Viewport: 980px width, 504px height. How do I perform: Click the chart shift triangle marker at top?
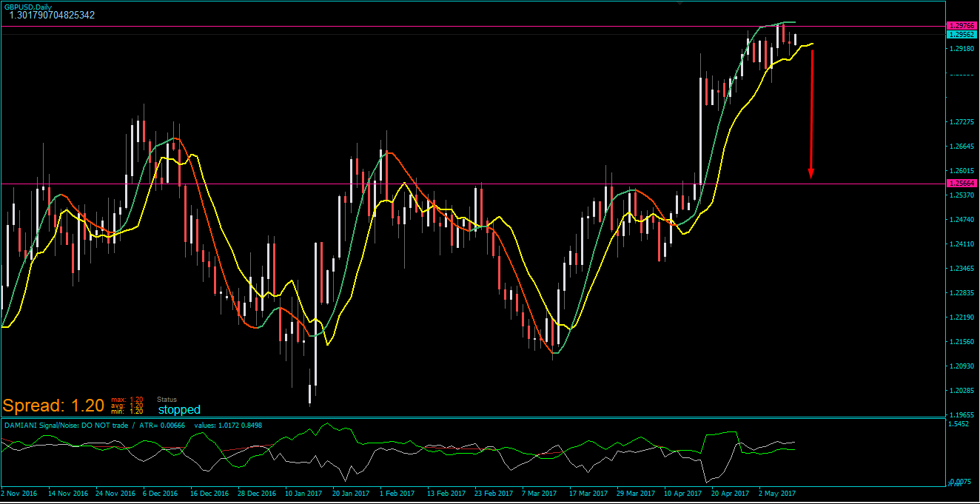[680, 3]
